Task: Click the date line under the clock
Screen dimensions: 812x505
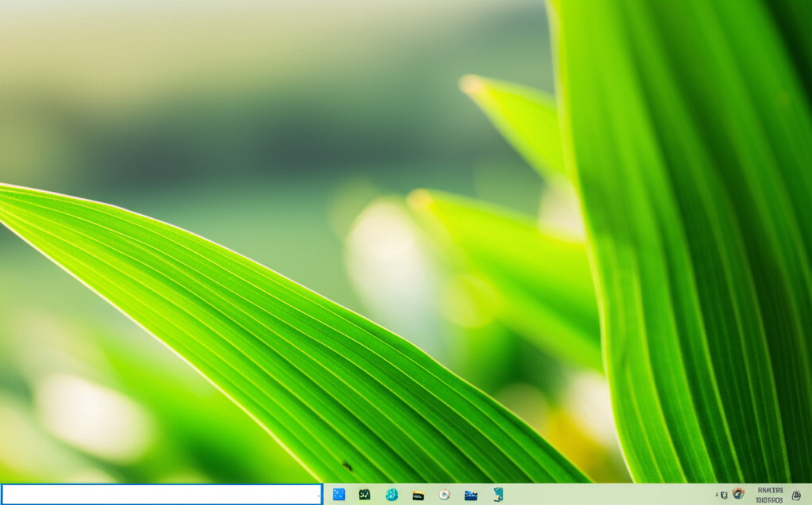Action: (769, 500)
